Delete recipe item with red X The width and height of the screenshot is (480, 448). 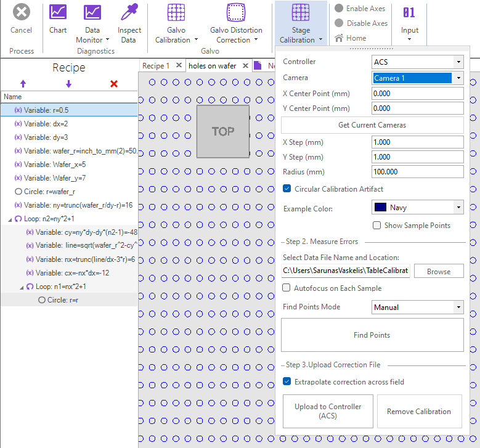pyautogui.click(x=114, y=84)
